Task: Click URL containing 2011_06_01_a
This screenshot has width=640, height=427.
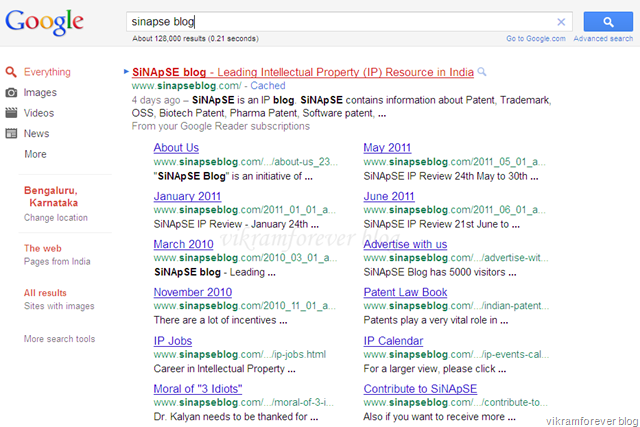Action: (x=454, y=210)
